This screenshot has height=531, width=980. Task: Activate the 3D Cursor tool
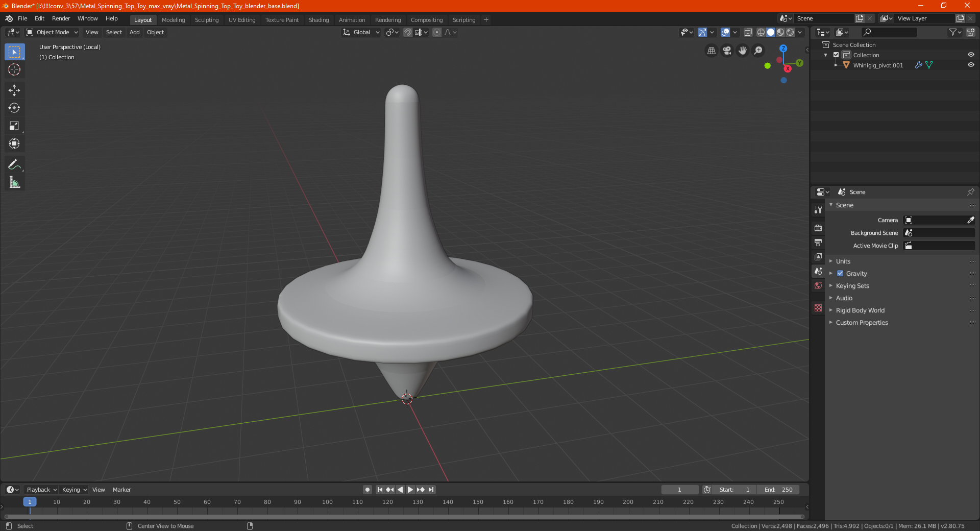click(14, 70)
